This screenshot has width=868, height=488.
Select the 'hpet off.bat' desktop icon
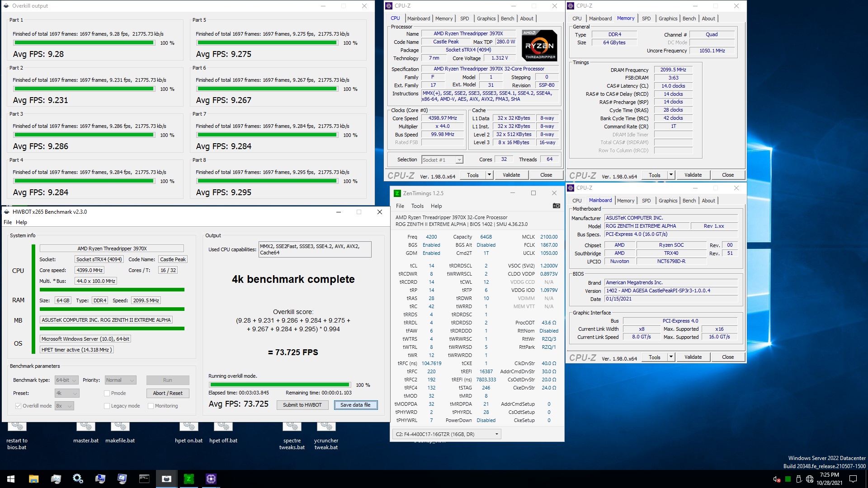tap(223, 432)
